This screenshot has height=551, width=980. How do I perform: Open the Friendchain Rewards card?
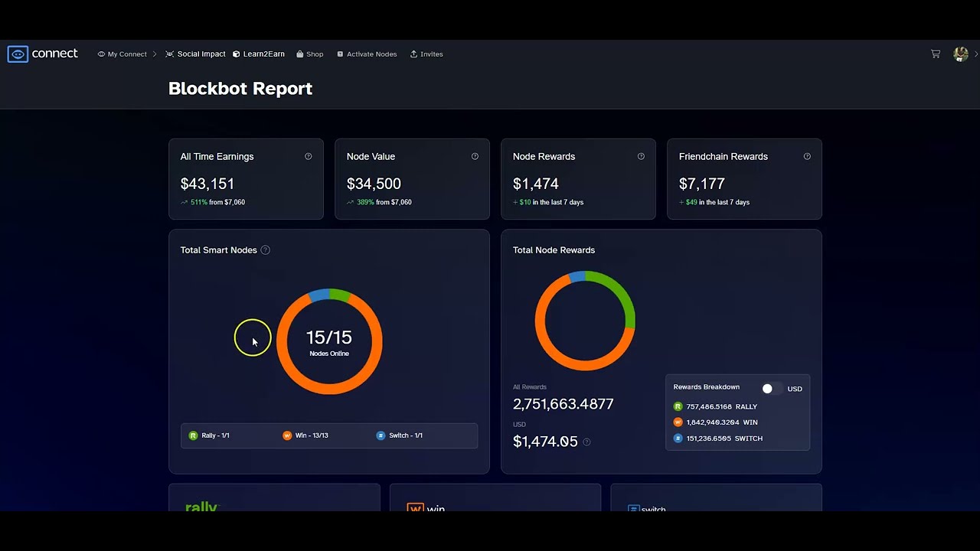pyautogui.click(x=744, y=179)
